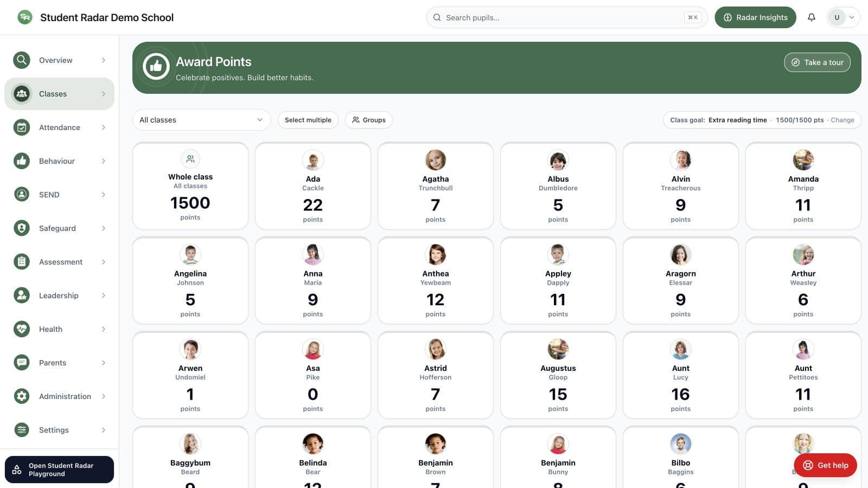Open the Assessment checklist icon
868x488 pixels.
tap(22, 262)
